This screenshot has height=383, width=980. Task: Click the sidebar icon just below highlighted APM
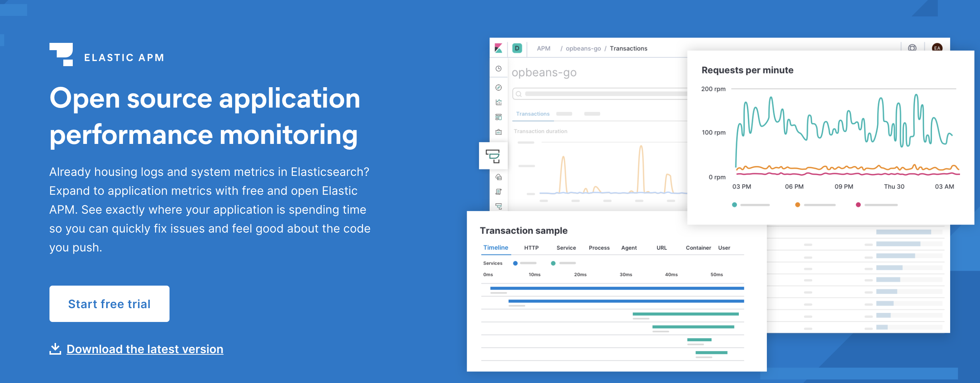(x=498, y=177)
